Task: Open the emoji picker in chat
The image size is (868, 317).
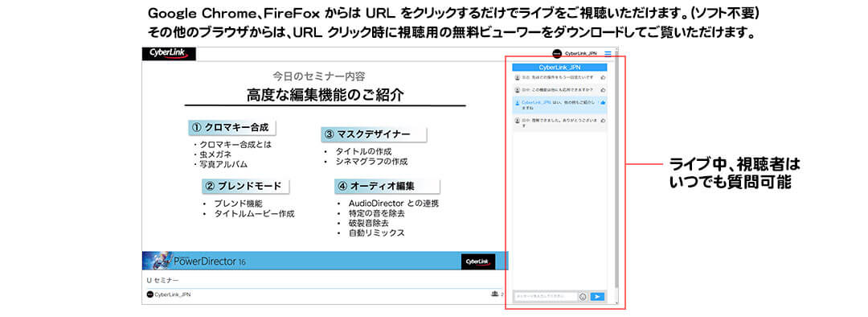Action: (583, 297)
